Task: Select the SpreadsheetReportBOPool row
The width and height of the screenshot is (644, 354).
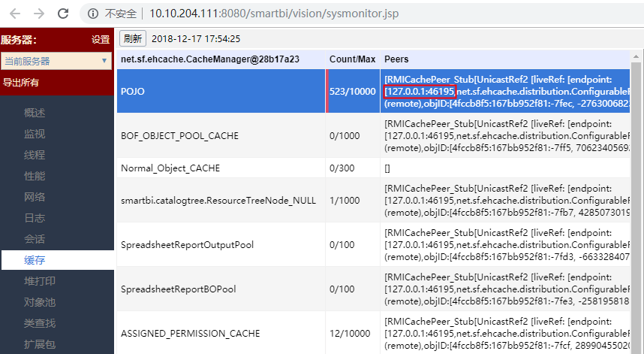Action: (373, 289)
